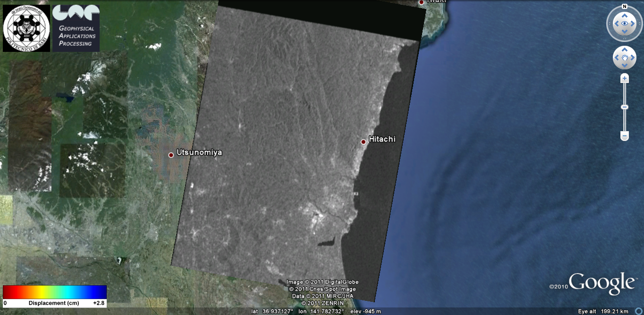Click the Data © 2011 MIRC/JHA attribution
Screen dimensions: 644x315
click(x=322, y=296)
